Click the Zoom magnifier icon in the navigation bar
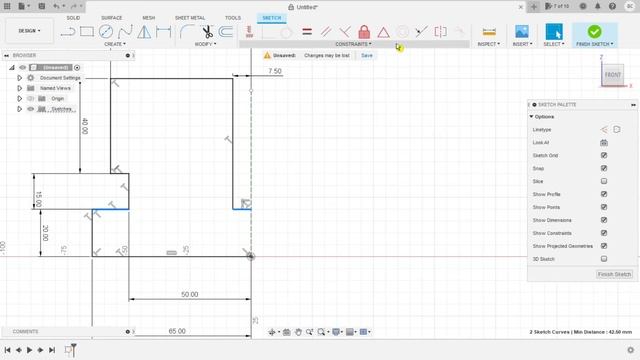The image size is (640, 360). pyautogui.click(x=310, y=332)
